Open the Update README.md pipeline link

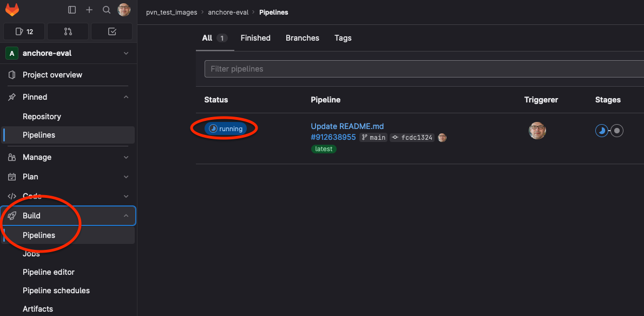coord(347,126)
